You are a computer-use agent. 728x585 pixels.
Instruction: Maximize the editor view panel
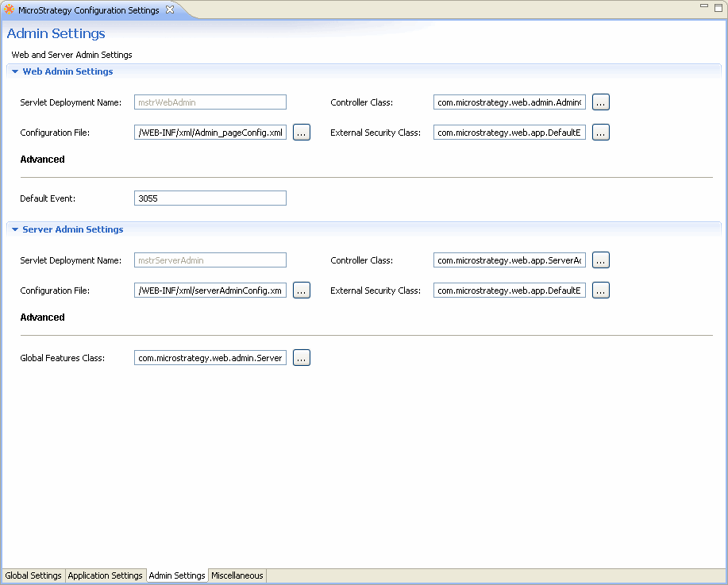coord(718,7)
